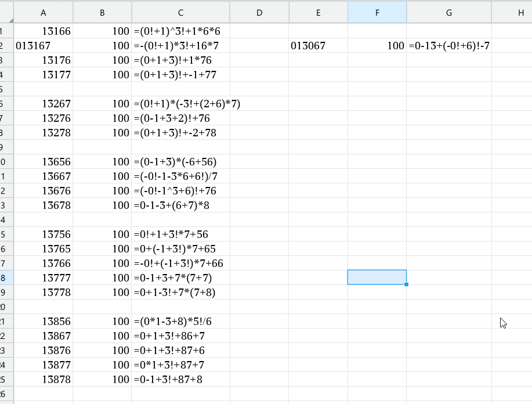Select highlighted column F header
The image size is (532, 404).
coord(377,13)
